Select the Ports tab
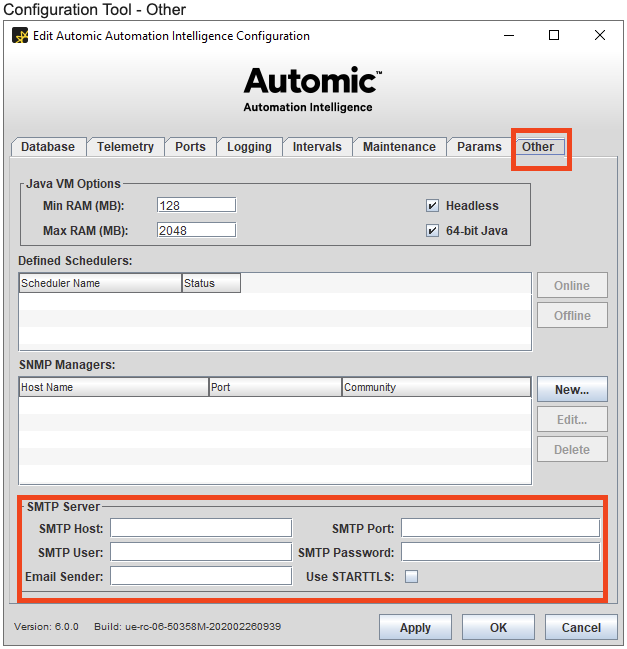627x649 pixels. 190,147
